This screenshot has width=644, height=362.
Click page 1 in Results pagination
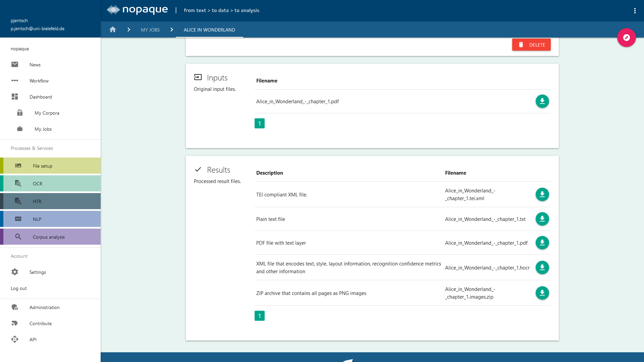tap(259, 316)
